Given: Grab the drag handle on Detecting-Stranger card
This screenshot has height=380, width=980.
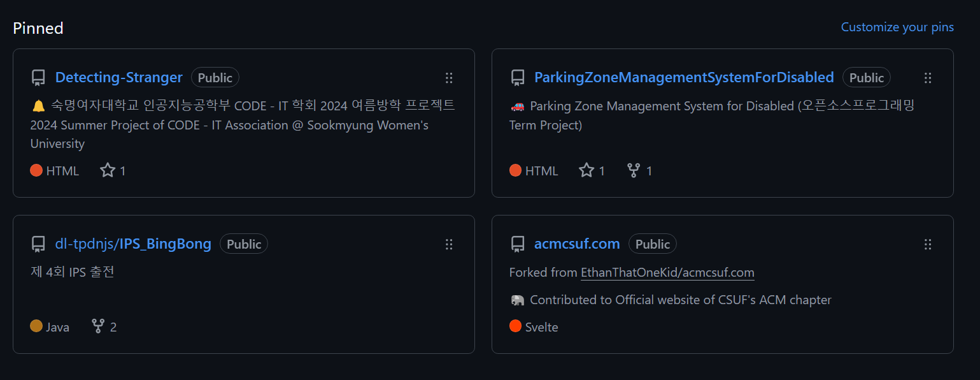Looking at the screenshot, I should point(449,78).
